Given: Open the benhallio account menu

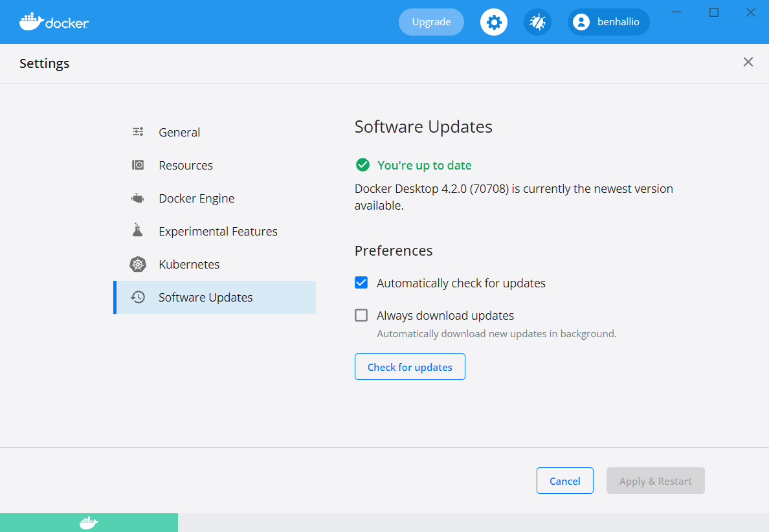Looking at the screenshot, I should (608, 22).
